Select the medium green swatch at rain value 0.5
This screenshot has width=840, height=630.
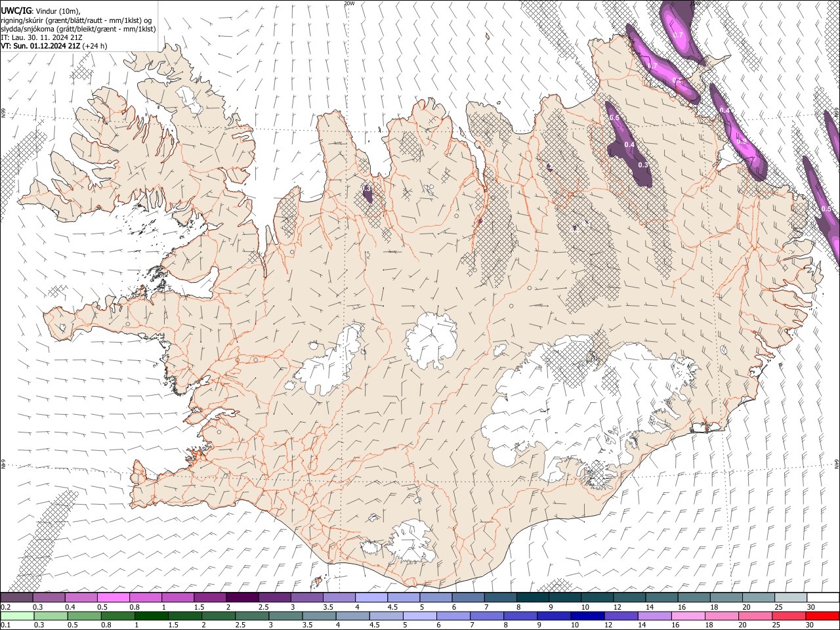pos(84,616)
